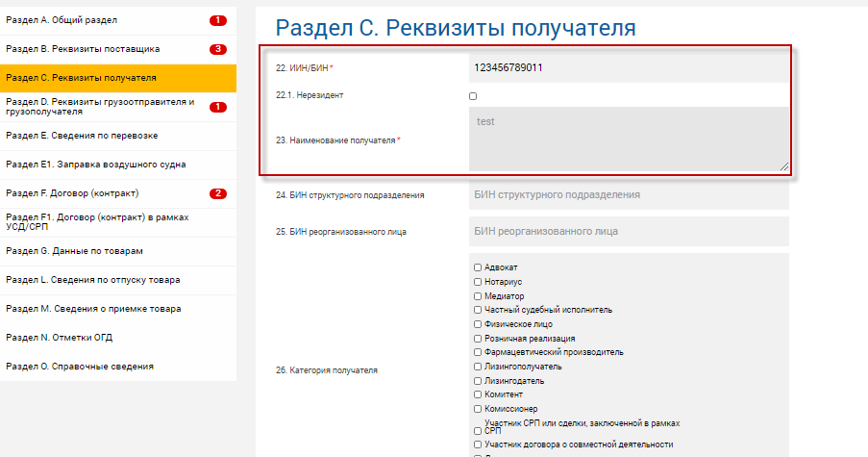Enable the Нотариус checkbox
Image resolution: width=868 pixels, height=457 pixels.
click(478, 282)
